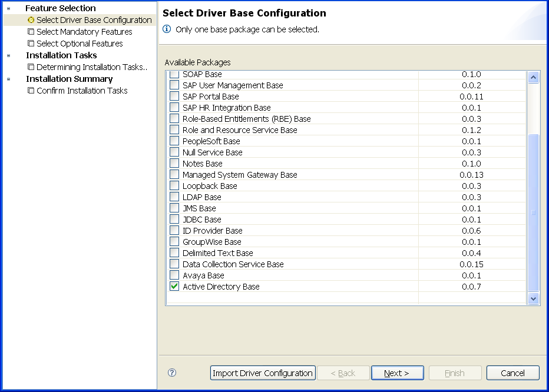The width and height of the screenshot is (549, 392).
Task: Tick the SAP Portal Base checkbox
Action: [174, 96]
